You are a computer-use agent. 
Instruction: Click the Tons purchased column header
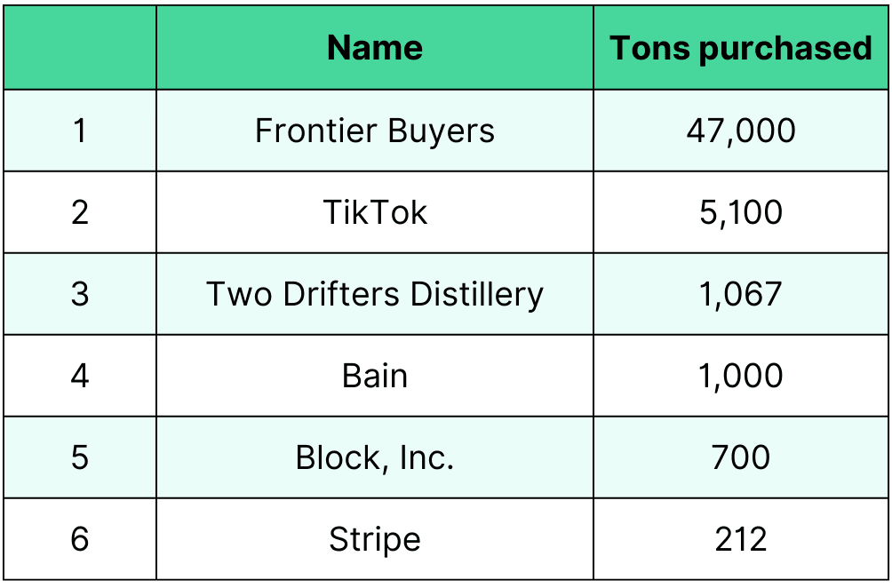(741, 48)
